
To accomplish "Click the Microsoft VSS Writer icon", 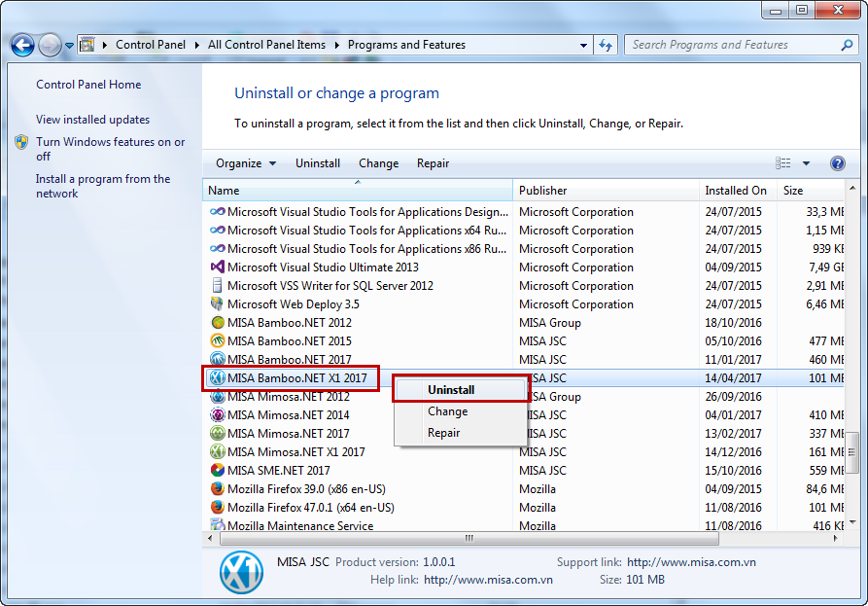I will [x=218, y=285].
